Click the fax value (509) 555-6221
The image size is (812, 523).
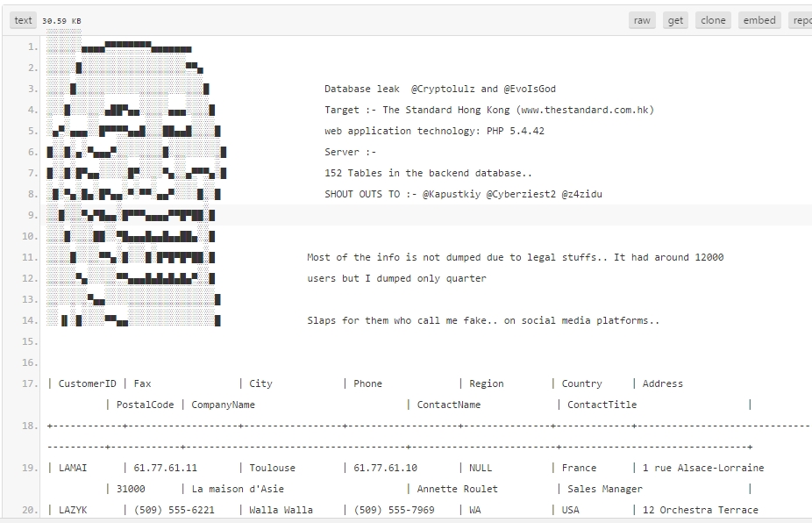(174, 510)
